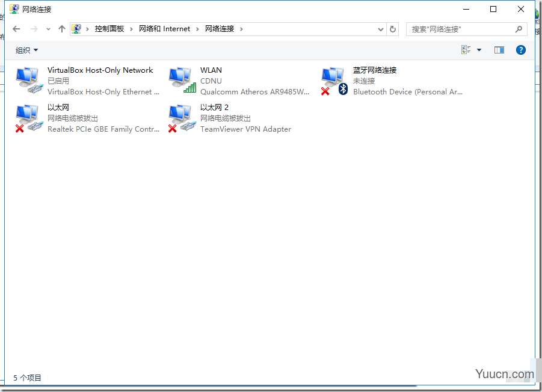Viewport: 542px width, 392px height.
Task: Expand chevron after 控制面板 breadcrumb
Action: click(131, 29)
